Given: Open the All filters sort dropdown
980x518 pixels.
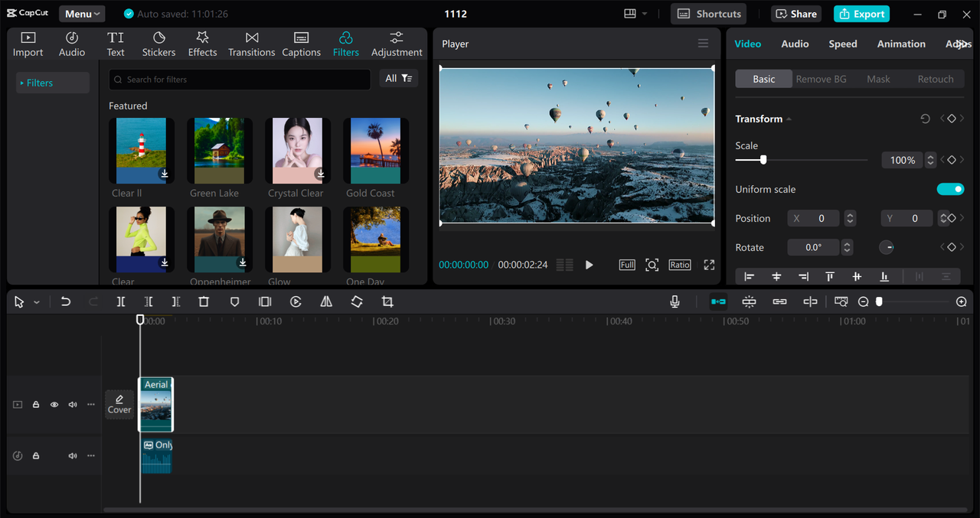Looking at the screenshot, I should [399, 79].
